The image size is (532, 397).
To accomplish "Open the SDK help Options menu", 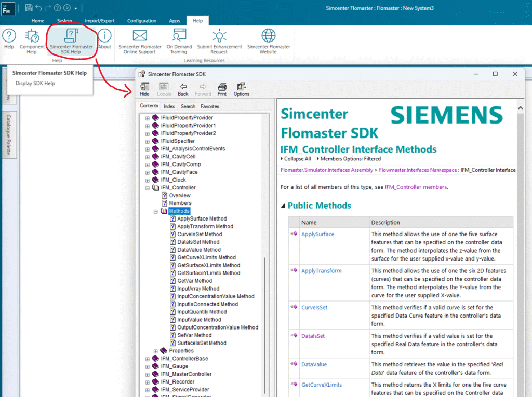I will tap(242, 89).
